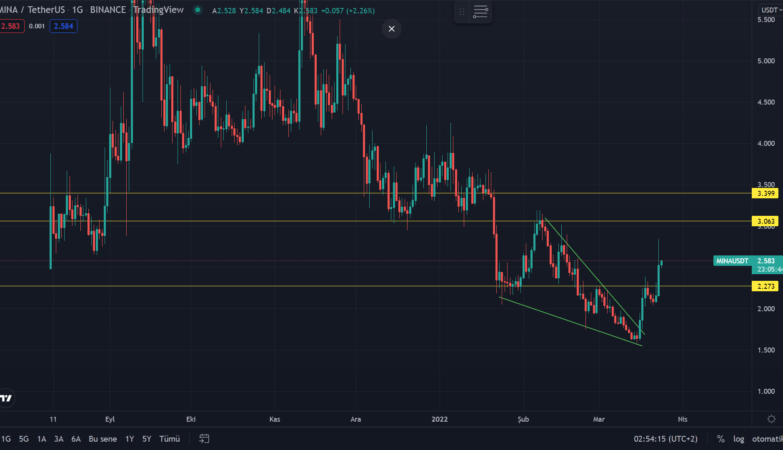Click the go-to-date calendar icon

pos(203,438)
